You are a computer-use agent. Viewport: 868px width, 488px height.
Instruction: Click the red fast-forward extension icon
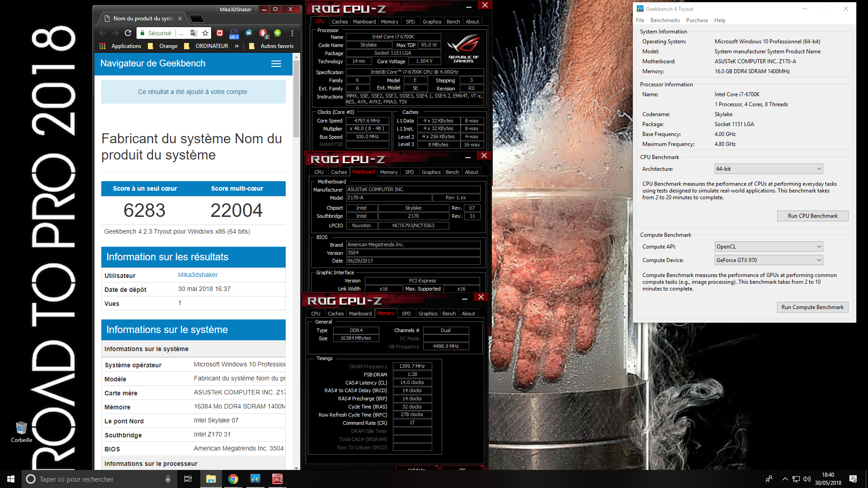[220, 33]
